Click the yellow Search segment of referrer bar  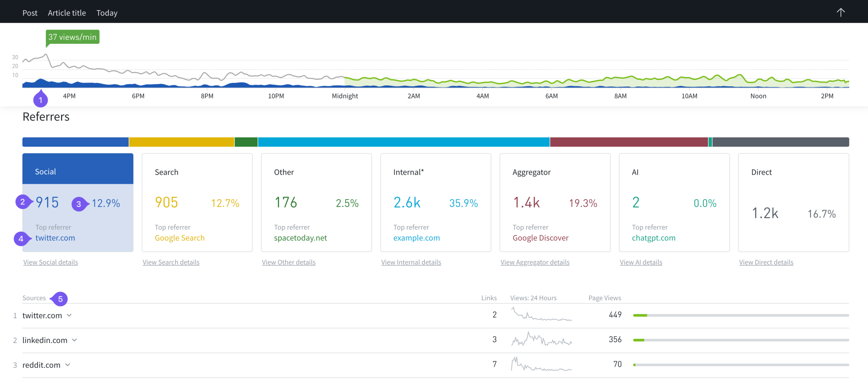point(181,142)
